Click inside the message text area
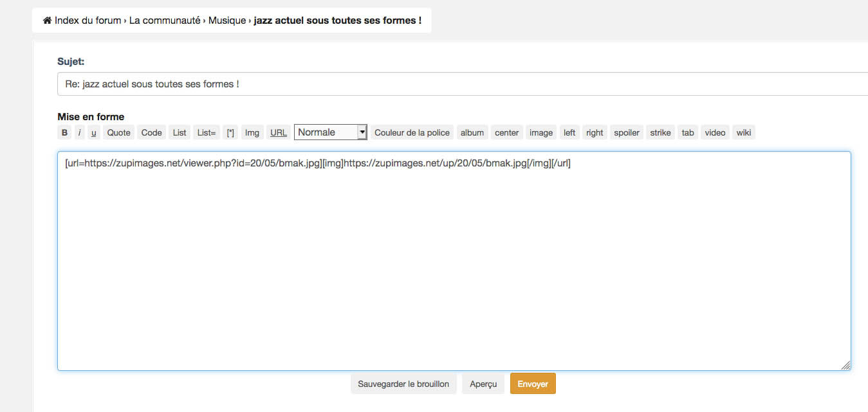The width and height of the screenshot is (868, 412). 454,261
